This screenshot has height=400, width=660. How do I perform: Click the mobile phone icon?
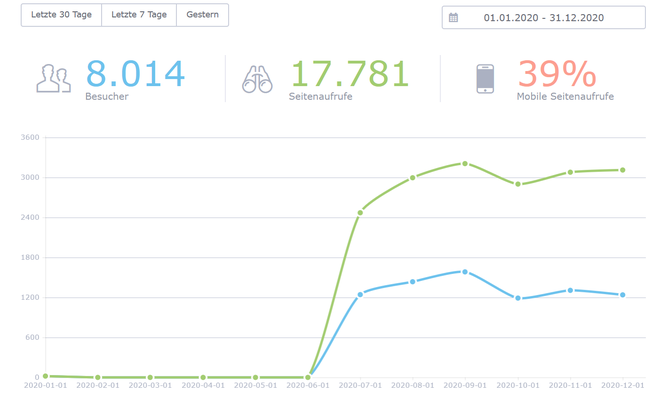coord(485,79)
